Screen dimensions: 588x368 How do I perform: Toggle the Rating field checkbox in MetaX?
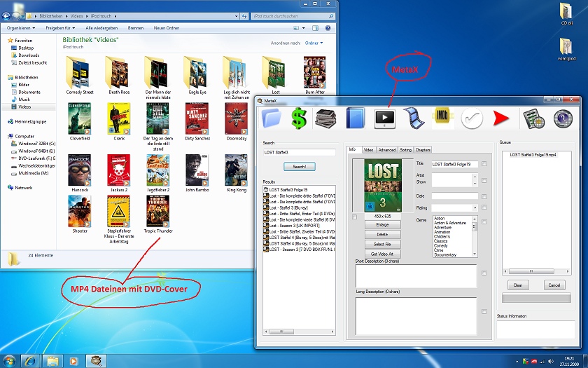(484, 207)
